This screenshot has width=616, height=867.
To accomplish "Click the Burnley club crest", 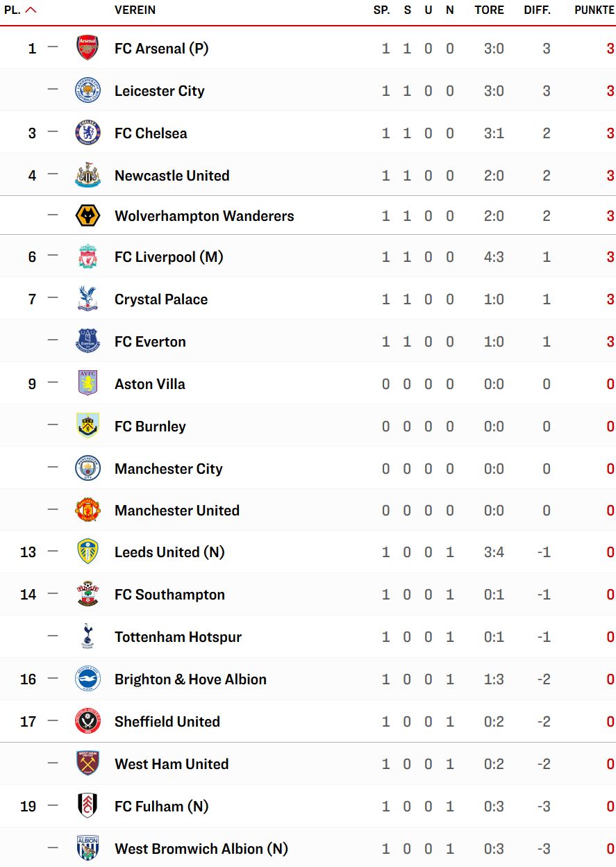I will click(x=88, y=426).
